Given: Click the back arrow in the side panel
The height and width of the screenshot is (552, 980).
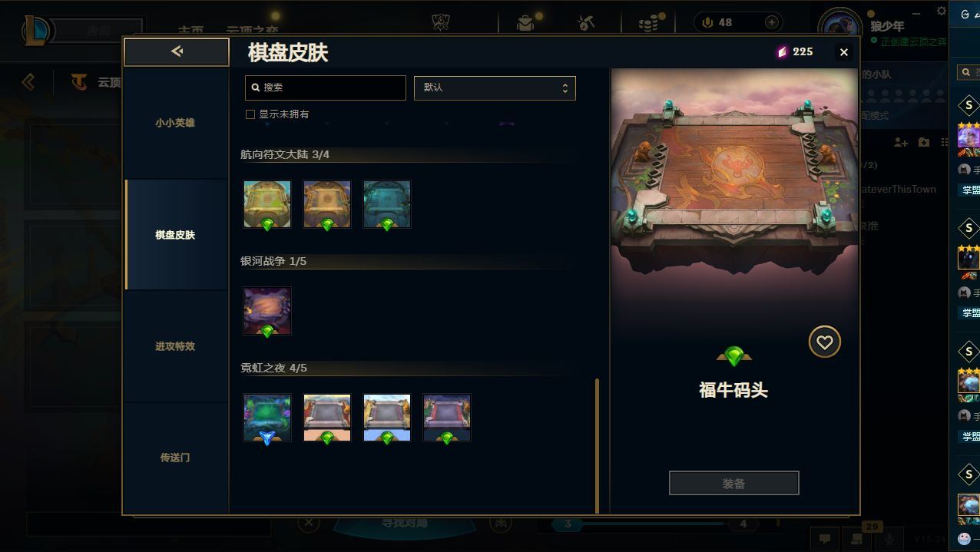Looking at the screenshot, I should [177, 51].
